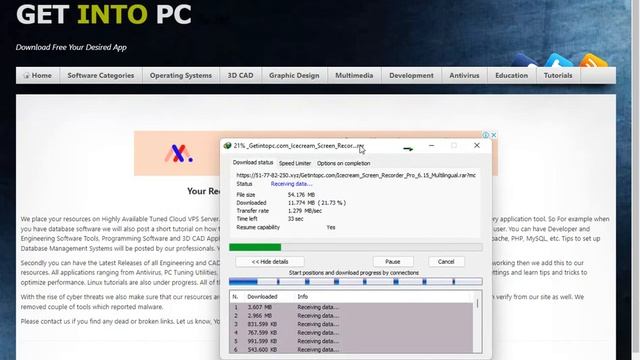Click the ad banner logo
The image size is (640, 360).
179,154
